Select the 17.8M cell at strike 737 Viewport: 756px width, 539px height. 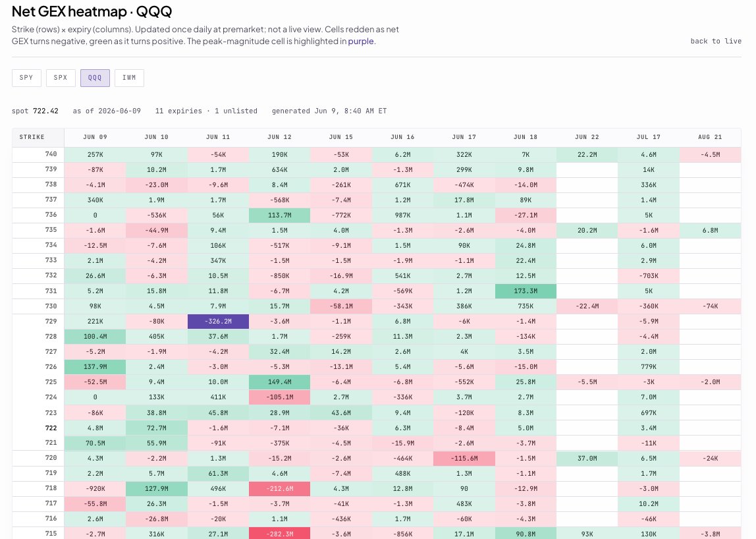pos(464,200)
